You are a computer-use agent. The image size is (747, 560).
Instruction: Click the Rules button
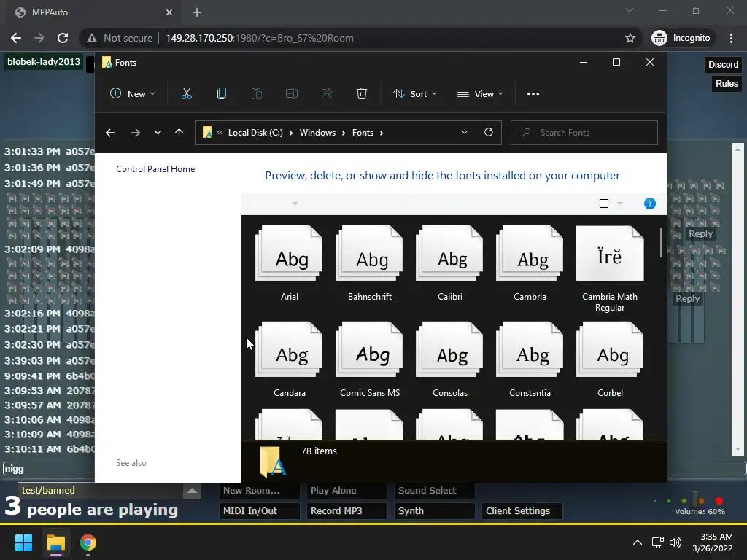[727, 84]
